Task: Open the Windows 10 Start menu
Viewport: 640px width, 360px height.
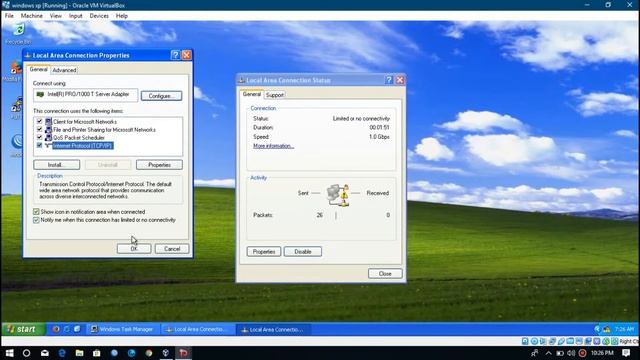Action: [x=9, y=353]
